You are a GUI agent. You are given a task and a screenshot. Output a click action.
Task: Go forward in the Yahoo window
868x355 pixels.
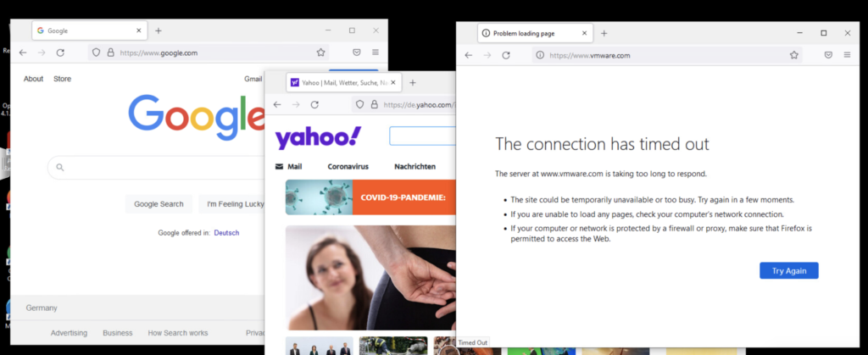296,104
